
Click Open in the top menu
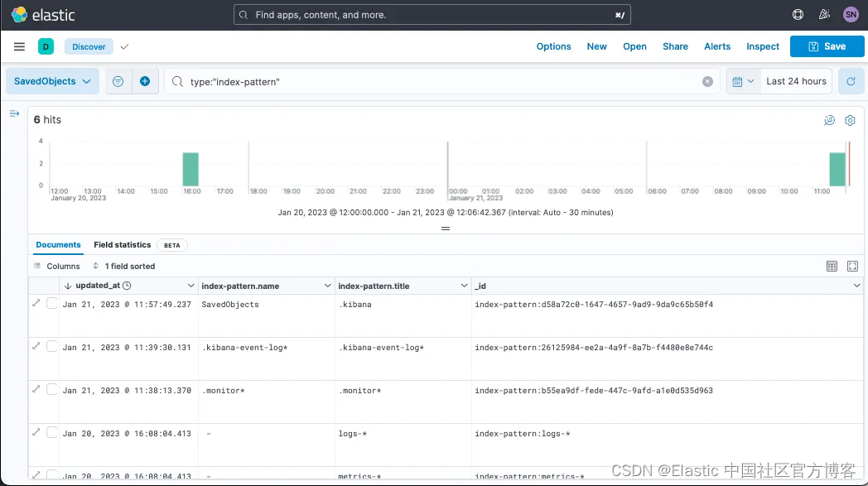[x=634, y=46]
